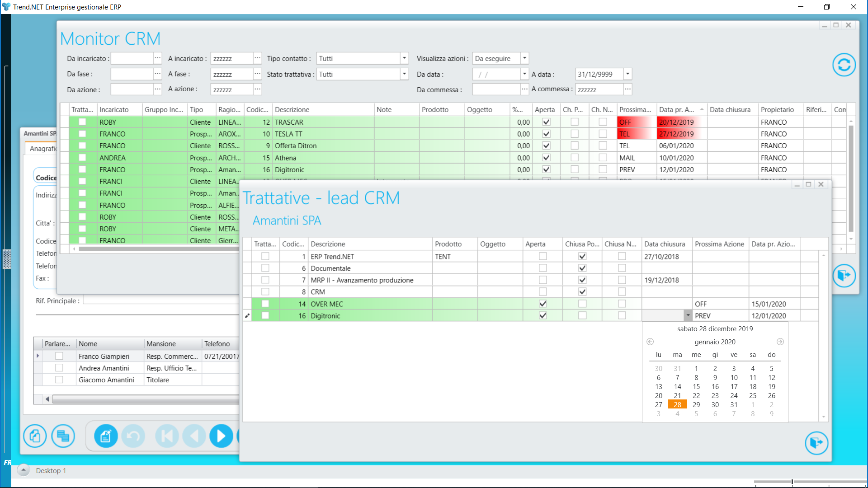Select 15 in the January calendar
Image resolution: width=868 pixels, height=488 pixels.
[696, 387]
